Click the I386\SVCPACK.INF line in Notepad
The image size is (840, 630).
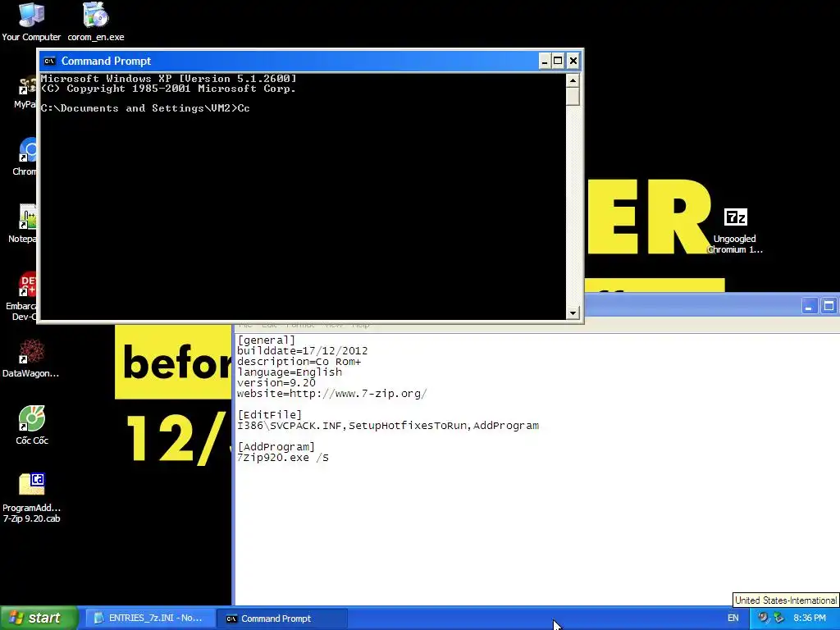pyautogui.click(x=388, y=426)
